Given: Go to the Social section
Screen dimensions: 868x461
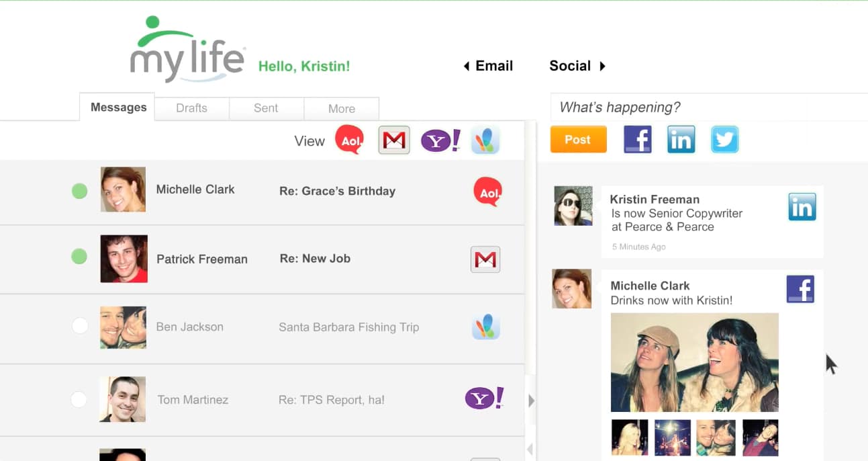Looking at the screenshot, I should [570, 66].
